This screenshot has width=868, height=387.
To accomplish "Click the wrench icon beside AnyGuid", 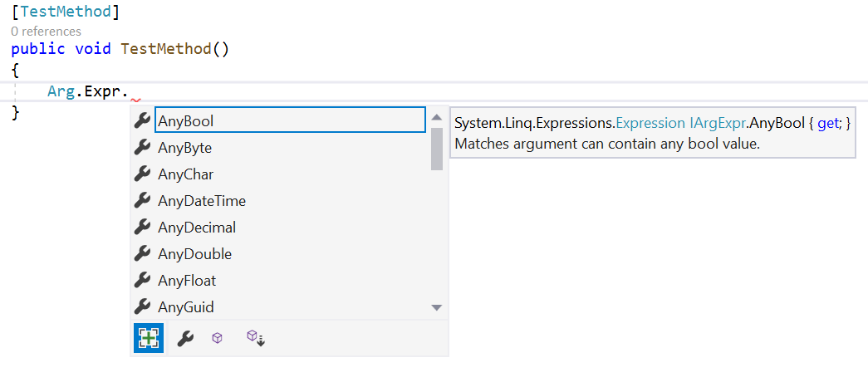I will [143, 306].
